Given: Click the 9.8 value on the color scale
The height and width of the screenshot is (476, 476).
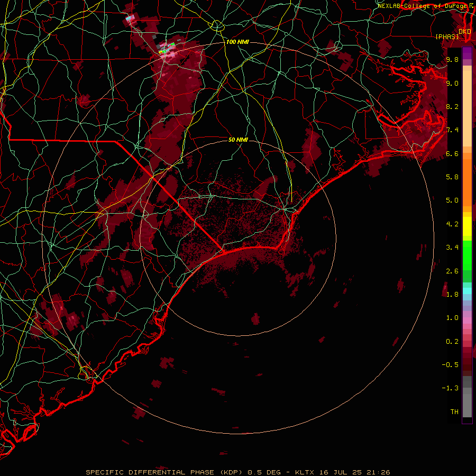Looking at the screenshot, I should [x=452, y=59].
